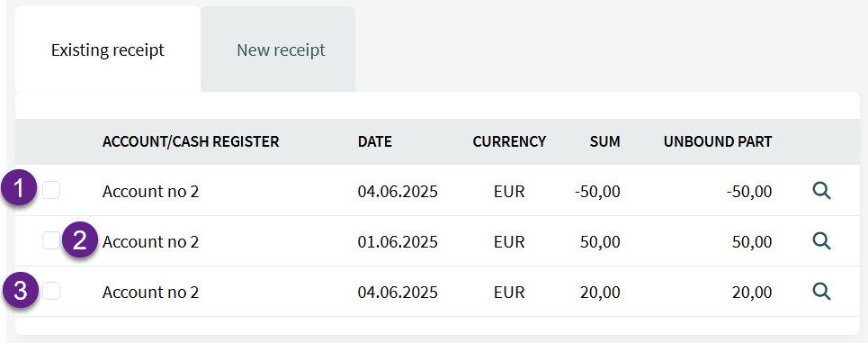Click the 01.06.2025 date cell
Image resolution: width=868 pixels, height=343 pixels.
point(398,241)
